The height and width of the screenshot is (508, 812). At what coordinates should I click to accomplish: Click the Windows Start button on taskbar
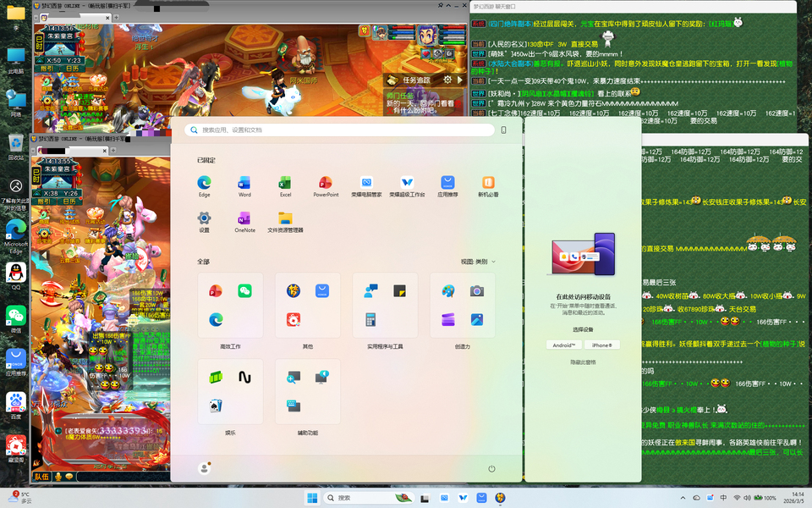(x=312, y=498)
